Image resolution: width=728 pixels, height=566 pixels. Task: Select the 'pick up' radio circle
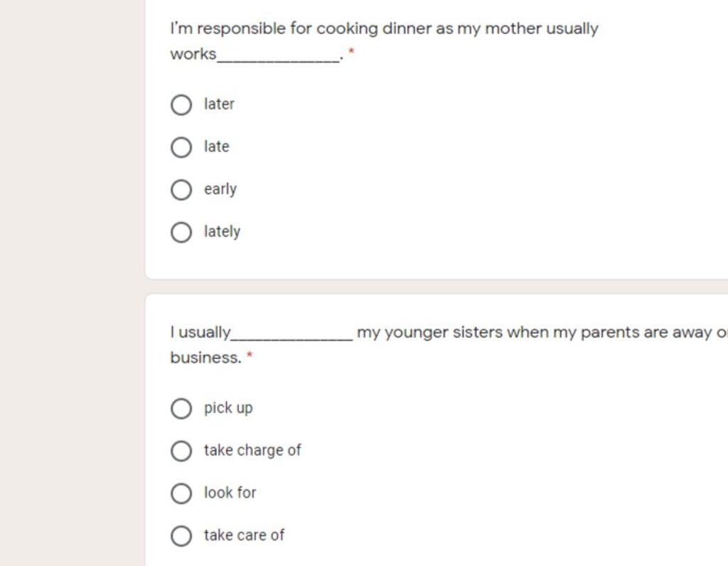tap(181, 409)
